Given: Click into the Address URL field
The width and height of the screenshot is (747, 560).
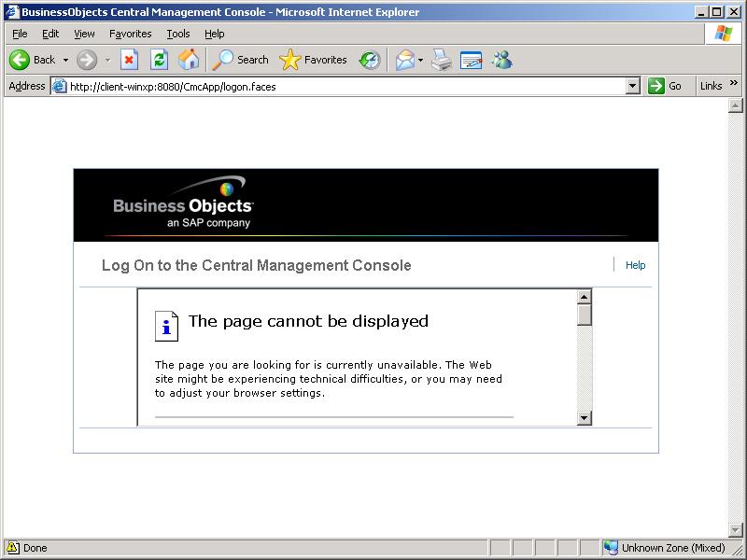Looking at the screenshot, I should coord(345,86).
